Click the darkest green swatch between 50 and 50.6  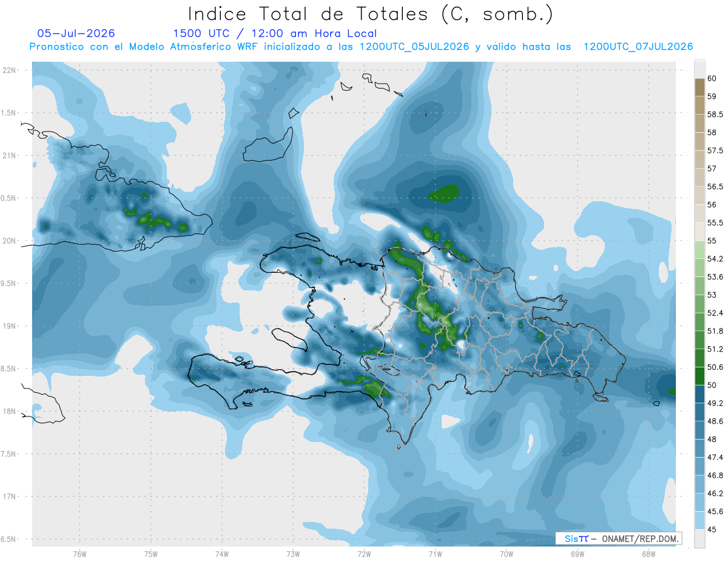coord(699,376)
